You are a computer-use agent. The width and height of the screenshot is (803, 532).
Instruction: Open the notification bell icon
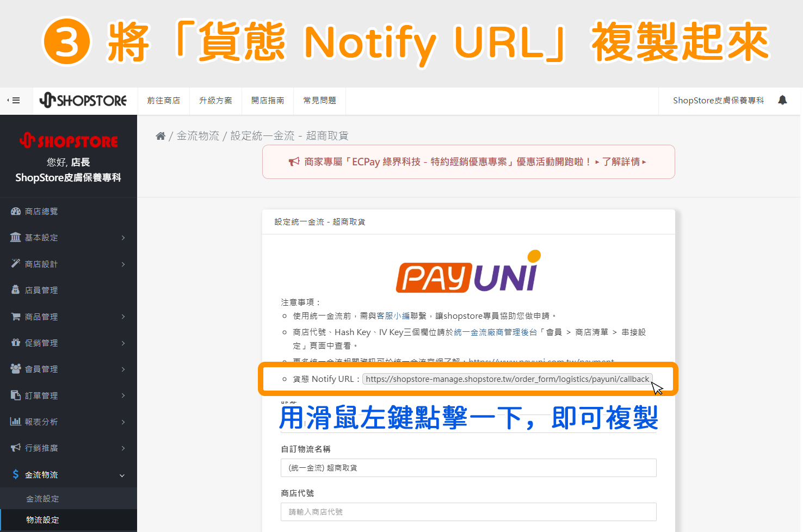pos(782,100)
